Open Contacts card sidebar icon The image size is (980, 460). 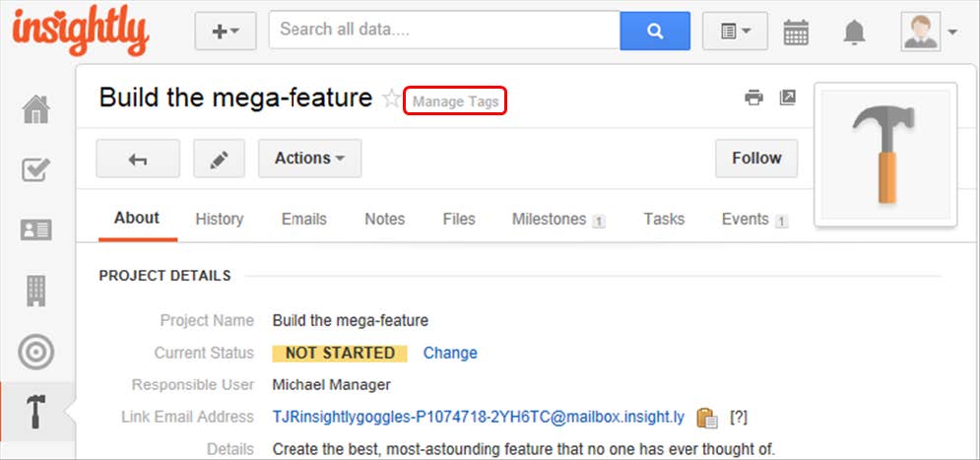click(x=36, y=230)
